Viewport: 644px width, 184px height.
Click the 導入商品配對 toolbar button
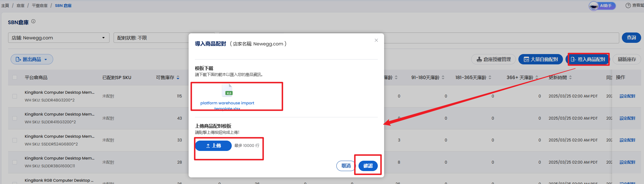(588, 59)
